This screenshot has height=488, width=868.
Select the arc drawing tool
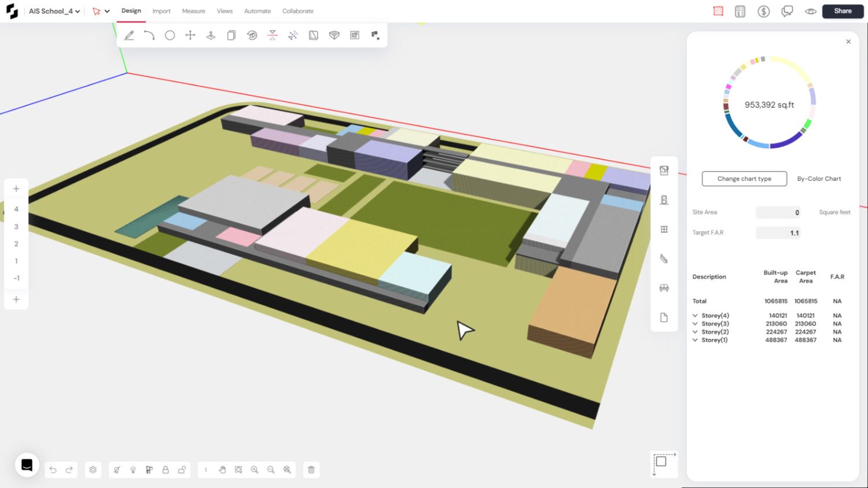pyautogui.click(x=149, y=35)
